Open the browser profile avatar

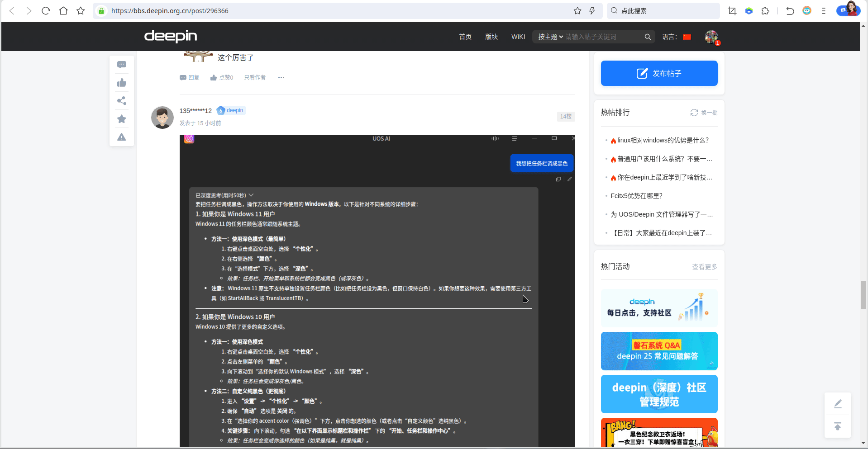(x=848, y=9)
